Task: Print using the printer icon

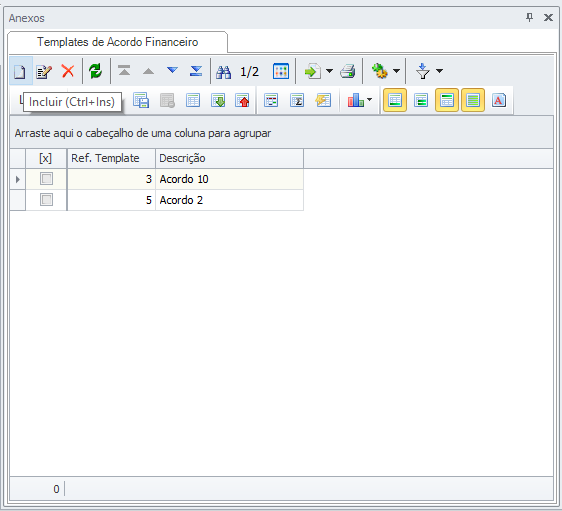Action: click(348, 71)
